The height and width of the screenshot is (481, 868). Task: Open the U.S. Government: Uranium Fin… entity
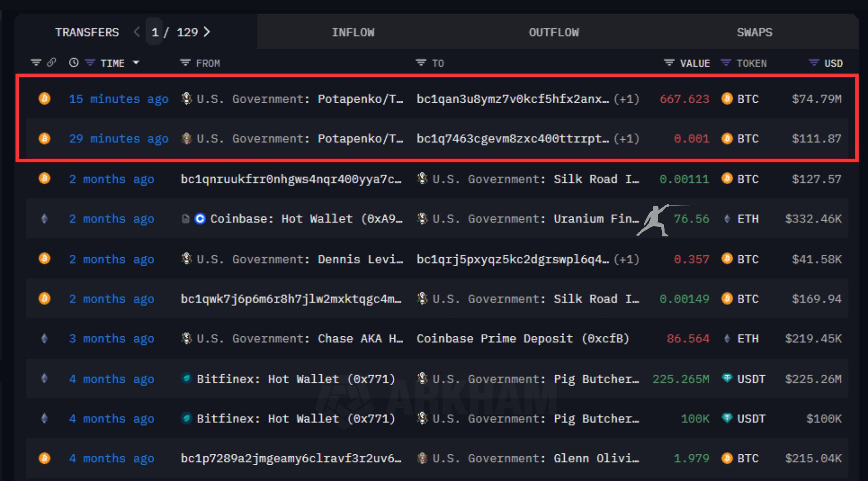point(536,219)
